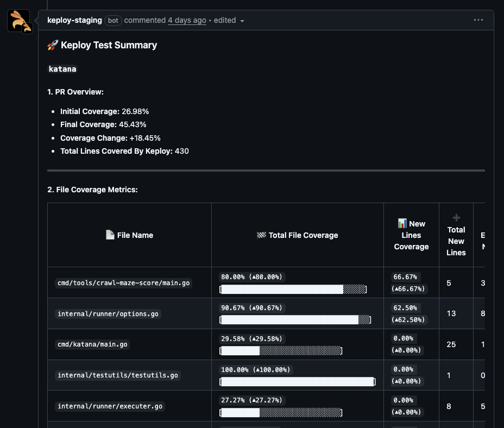
Task: Click the File Name column header
Action: (130, 235)
